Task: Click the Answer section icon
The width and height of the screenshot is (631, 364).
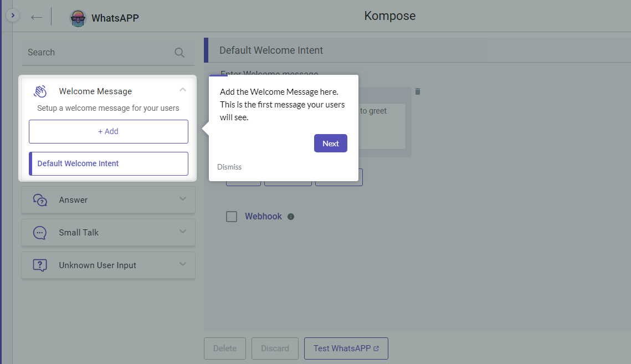Action: click(x=39, y=199)
